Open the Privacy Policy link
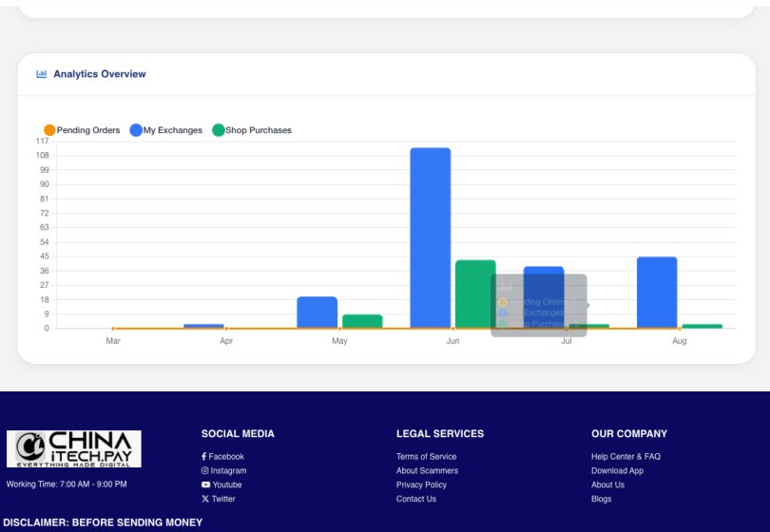The height and width of the screenshot is (532, 770). [x=421, y=485]
